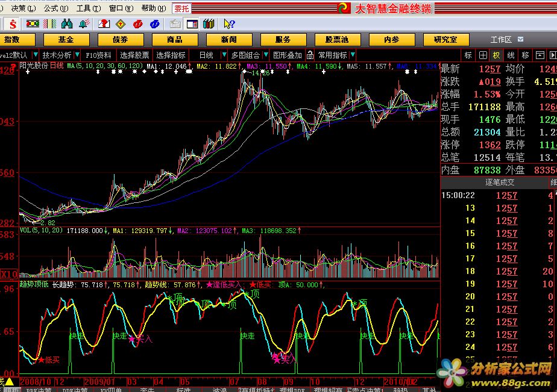The image size is (557, 392).
Task: Click the 委托 trading button
Action: click(x=181, y=8)
